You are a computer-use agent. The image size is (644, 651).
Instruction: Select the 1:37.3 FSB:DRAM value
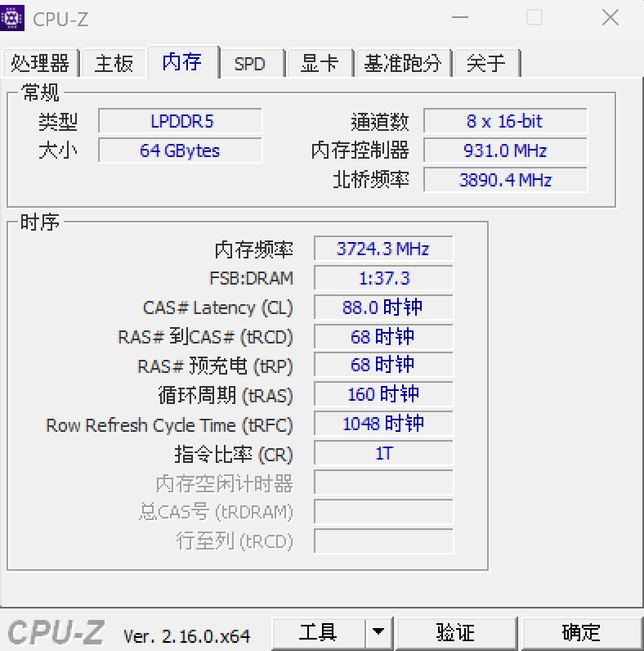384,278
